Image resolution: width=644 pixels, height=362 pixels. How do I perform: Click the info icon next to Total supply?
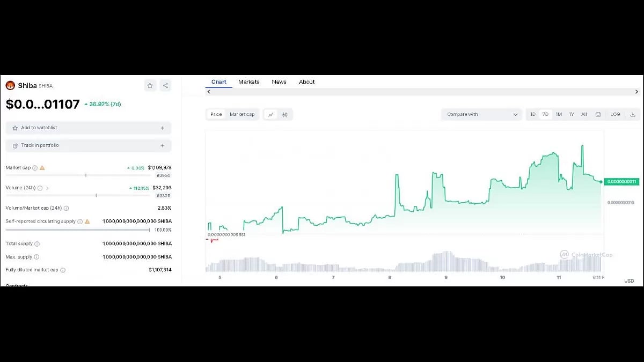[x=36, y=243]
